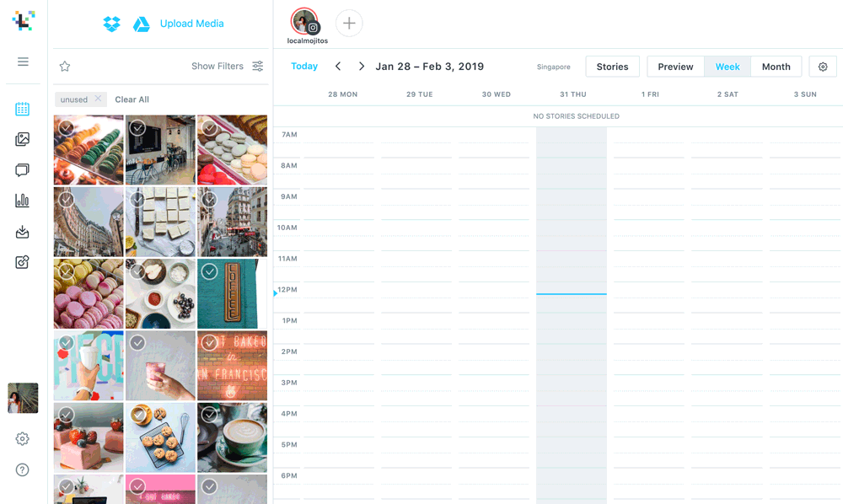
Task: Add a new social profile
Action: [349, 23]
